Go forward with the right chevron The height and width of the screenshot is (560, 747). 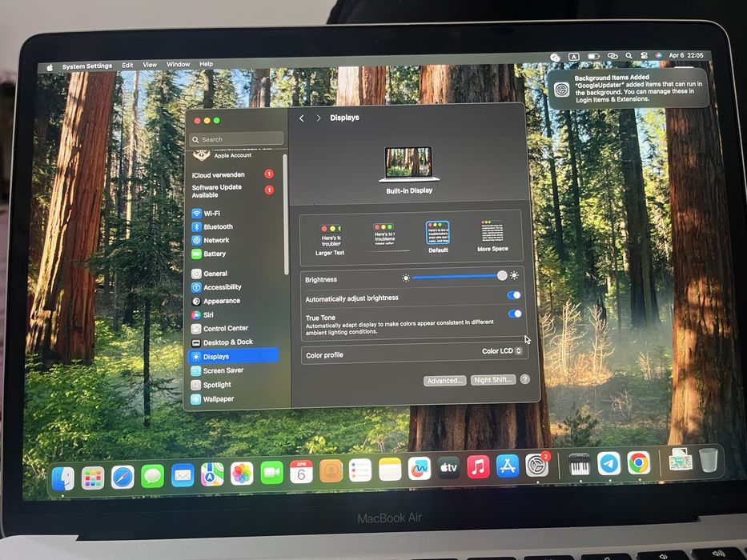pos(318,118)
